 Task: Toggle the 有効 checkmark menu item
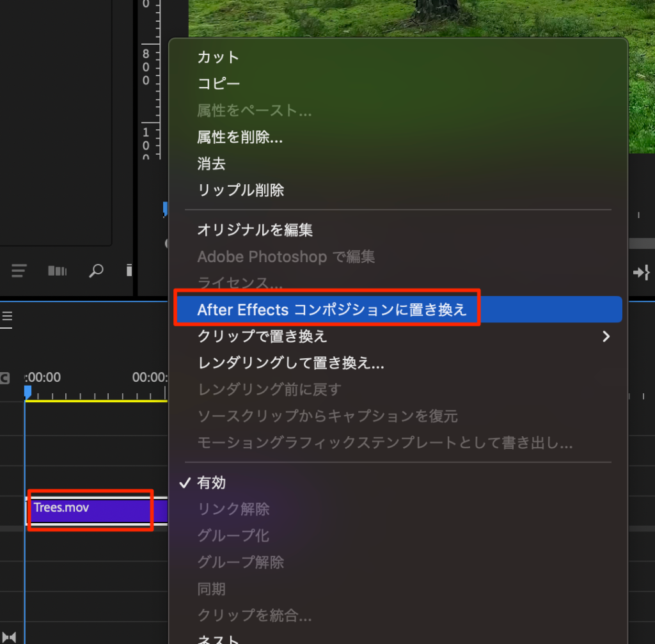[211, 483]
